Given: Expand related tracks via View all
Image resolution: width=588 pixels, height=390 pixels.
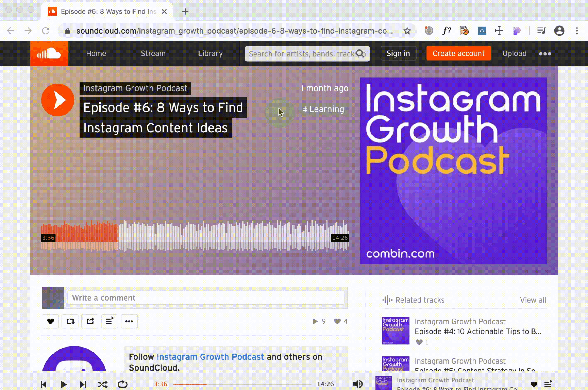Looking at the screenshot, I should 533,299.
